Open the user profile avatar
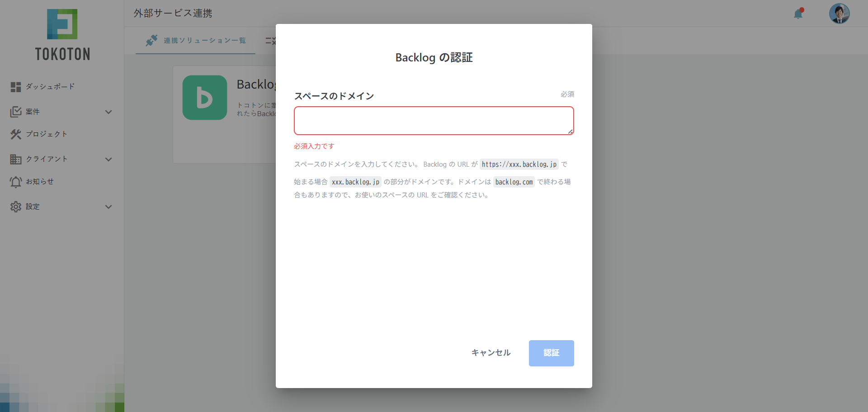The image size is (868, 412). pos(840,14)
